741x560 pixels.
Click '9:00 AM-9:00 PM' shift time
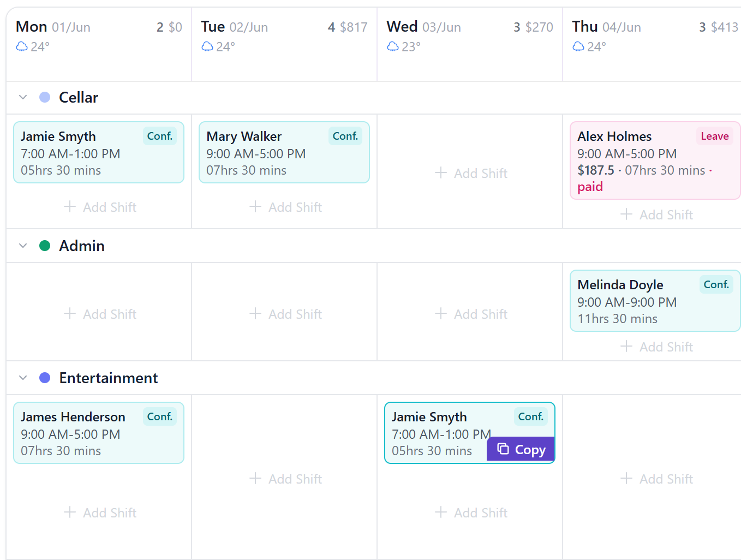627,302
